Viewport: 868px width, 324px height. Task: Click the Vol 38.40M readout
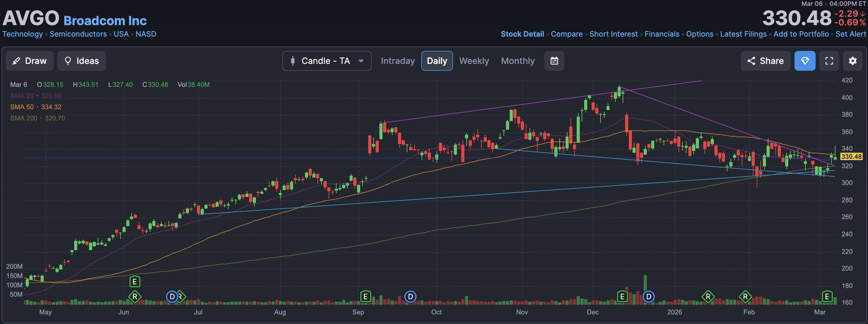tap(193, 85)
